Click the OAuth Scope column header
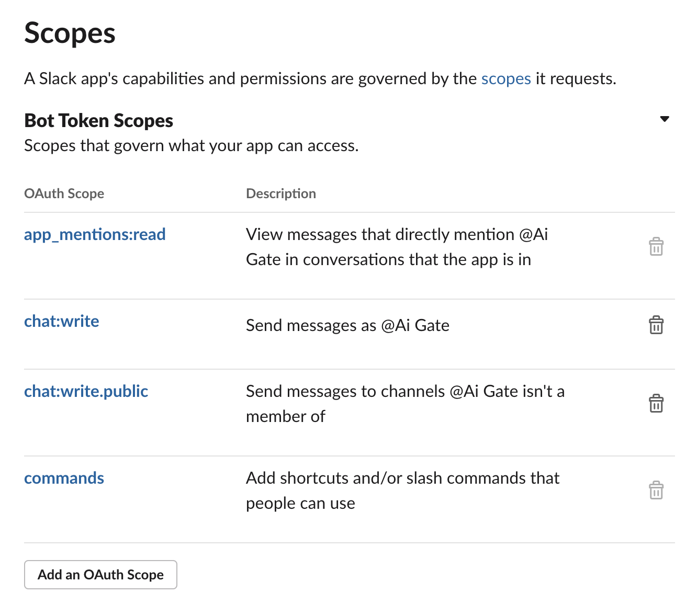697x616 pixels. coord(64,193)
